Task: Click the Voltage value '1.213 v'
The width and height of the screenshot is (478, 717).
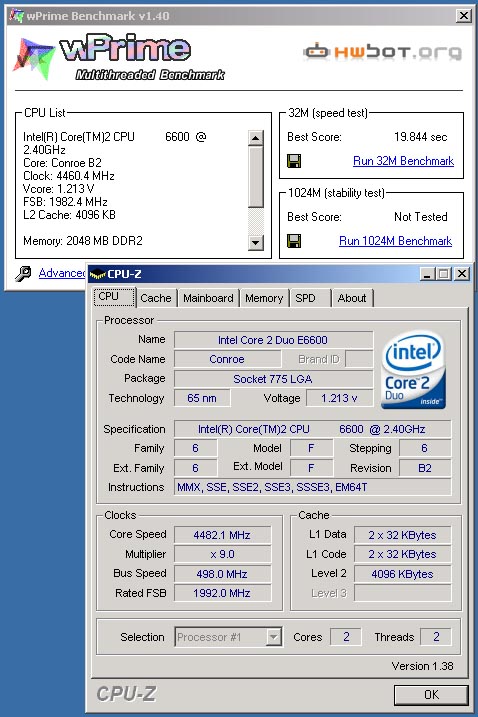Action: [339, 398]
